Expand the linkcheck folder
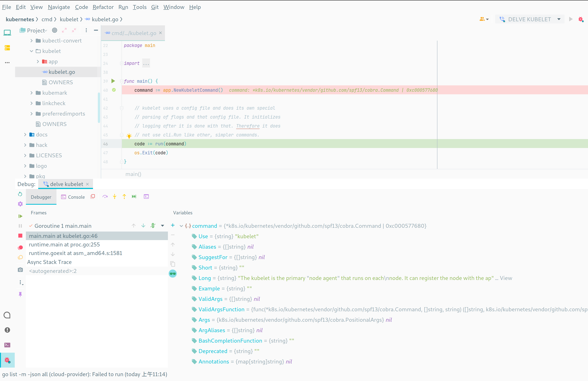 pyautogui.click(x=31, y=103)
